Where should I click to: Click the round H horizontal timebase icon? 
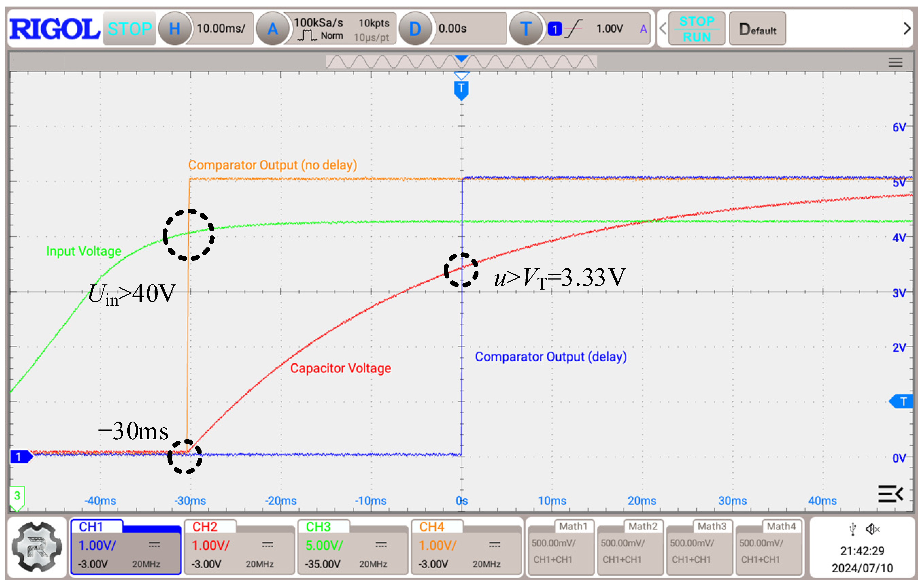[175, 29]
